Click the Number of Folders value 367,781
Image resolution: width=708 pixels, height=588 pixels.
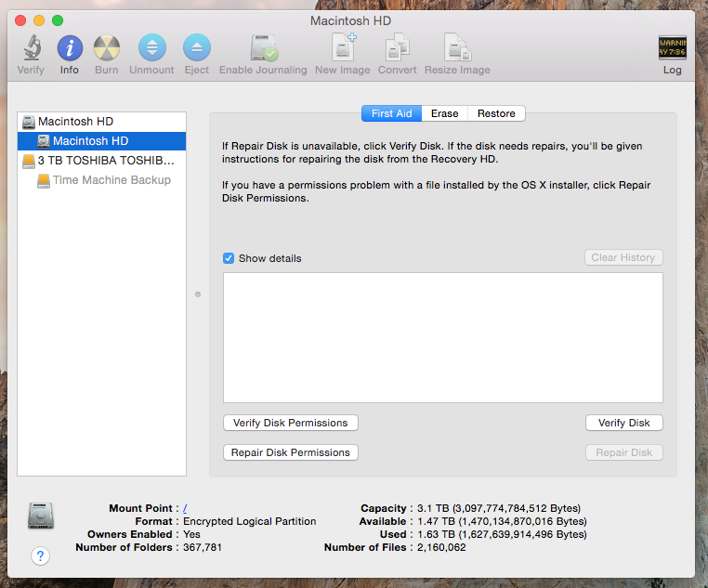(203, 547)
